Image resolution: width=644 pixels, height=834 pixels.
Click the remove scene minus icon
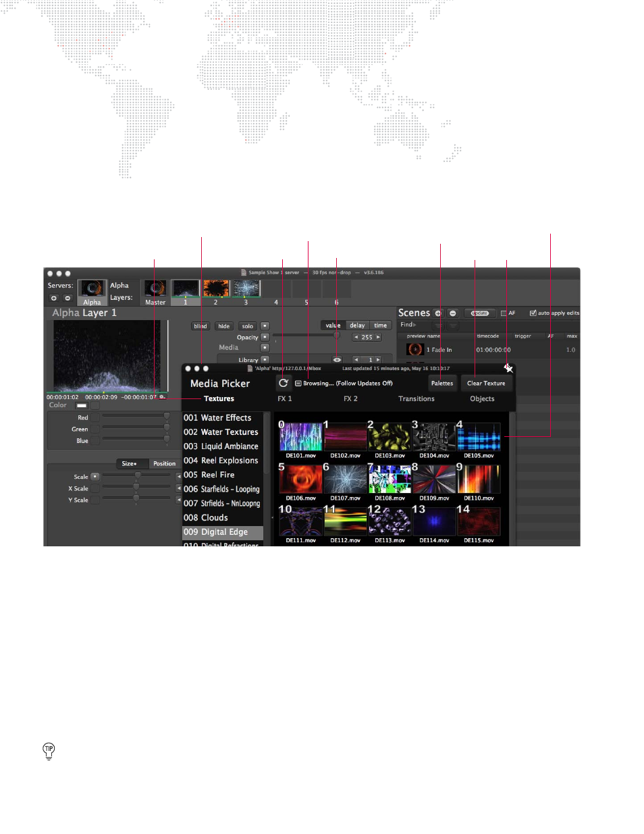453,313
